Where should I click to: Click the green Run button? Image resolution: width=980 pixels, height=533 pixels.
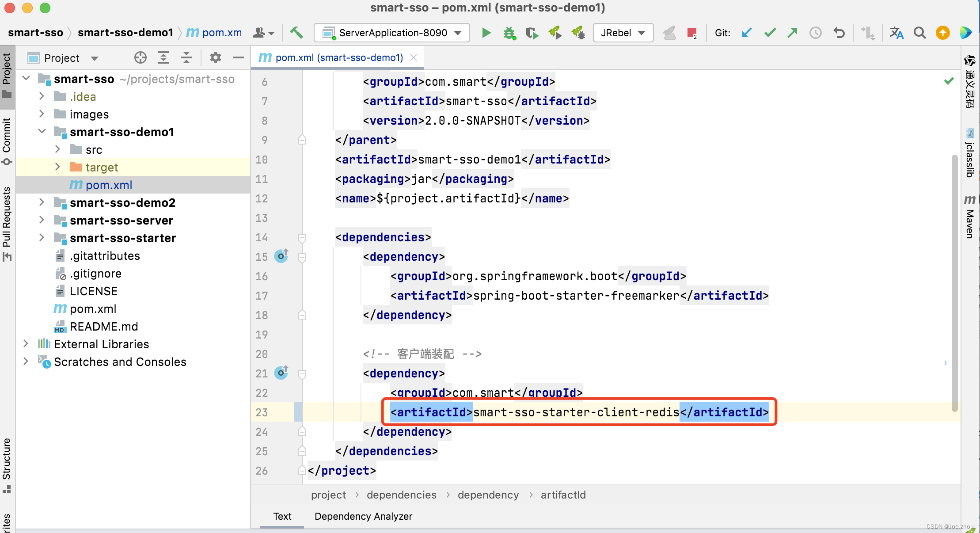(x=486, y=33)
